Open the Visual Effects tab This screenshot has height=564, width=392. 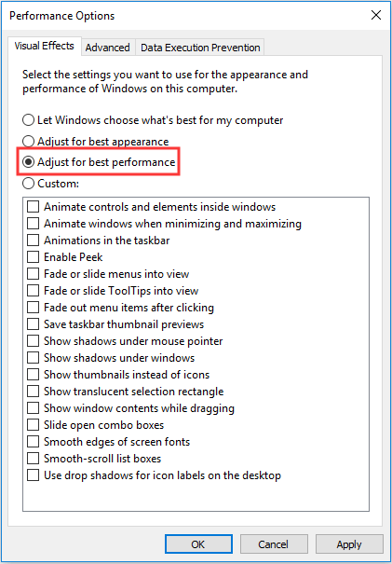tap(44, 46)
